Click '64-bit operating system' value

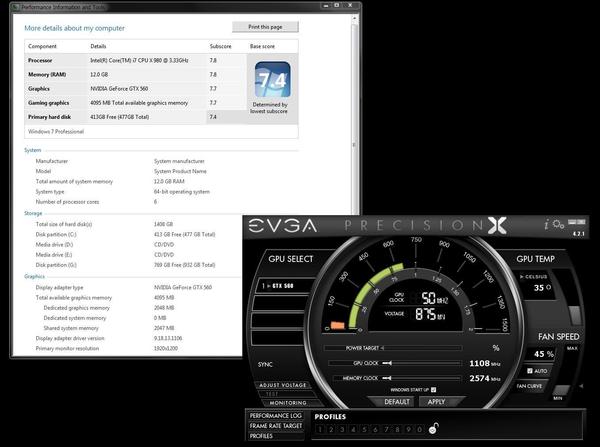click(x=182, y=192)
